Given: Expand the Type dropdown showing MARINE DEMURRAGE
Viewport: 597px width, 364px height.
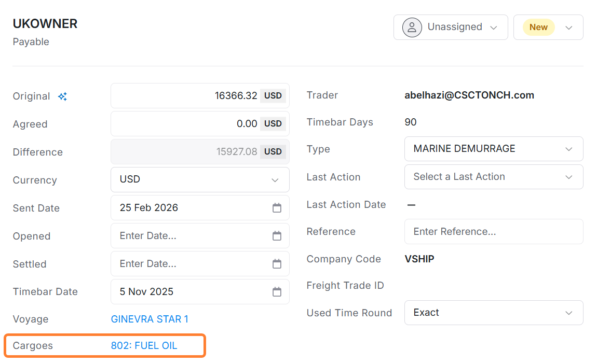Looking at the screenshot, I should (x=568, y=149).
